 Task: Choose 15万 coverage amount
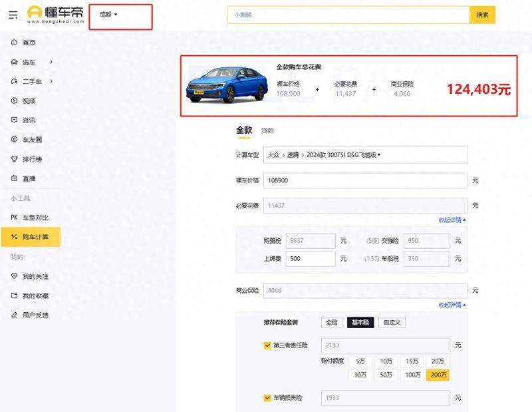[412, 361]
